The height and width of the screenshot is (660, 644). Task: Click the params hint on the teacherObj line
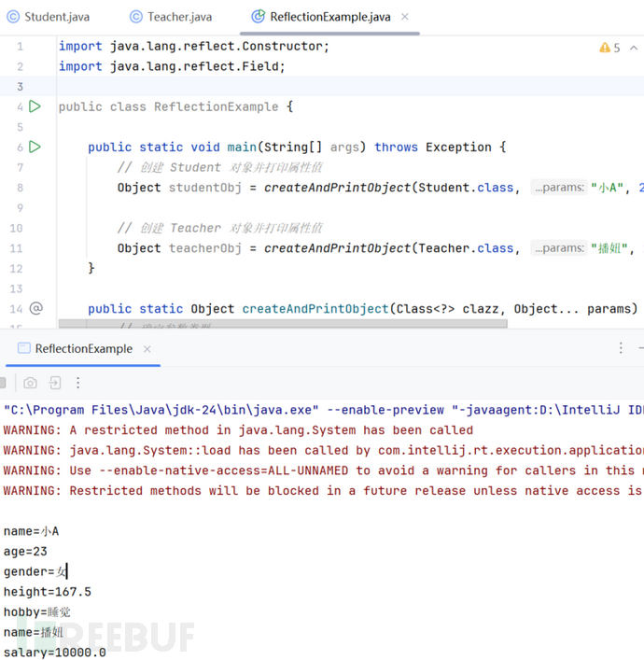click(558, 248)
